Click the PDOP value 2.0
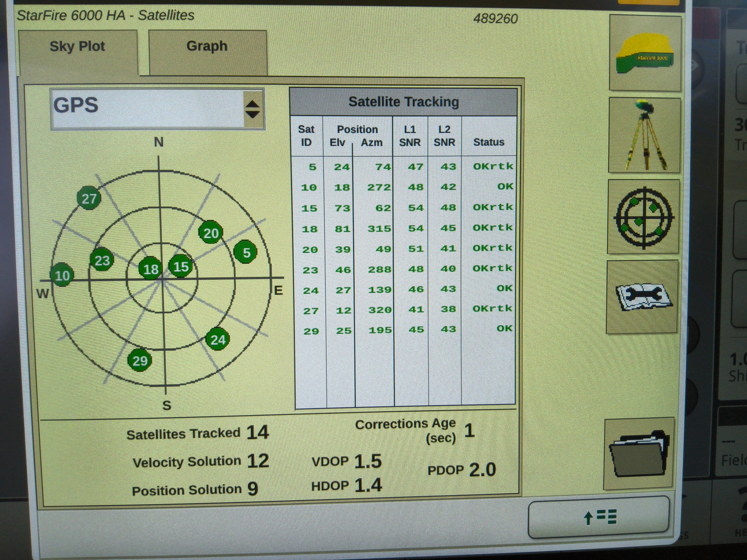Viewport: 747px width, 560px height. point(482,470)
